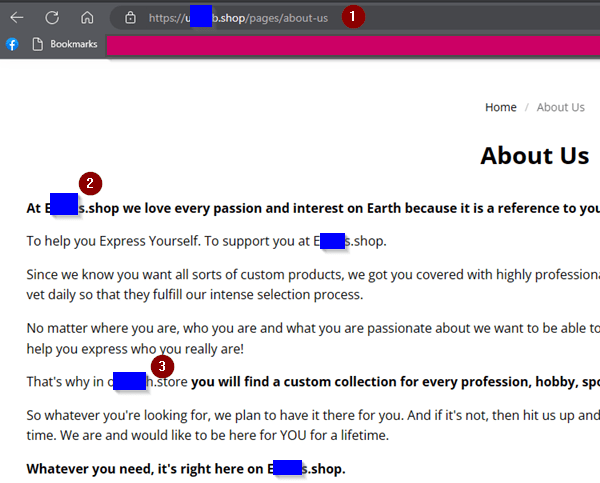The image size is (600, 483).
Task: Click the About Us page heading
Action: coord(534,156)
